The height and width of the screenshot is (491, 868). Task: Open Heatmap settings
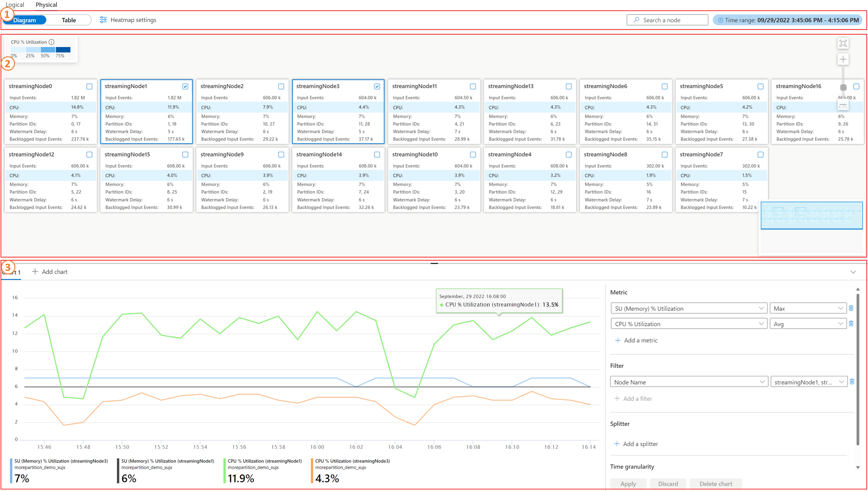(128, 20)
